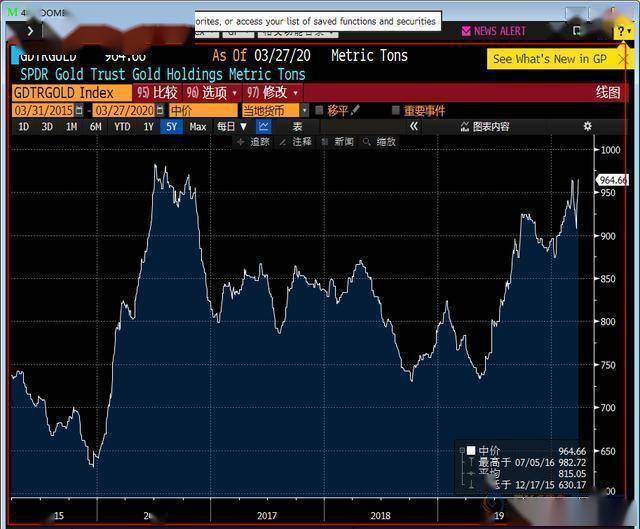The width and height of the screenshot is (640, 529).
Task: Click the 追踪 crosshair tool
Action: click(x=254, y=142)
